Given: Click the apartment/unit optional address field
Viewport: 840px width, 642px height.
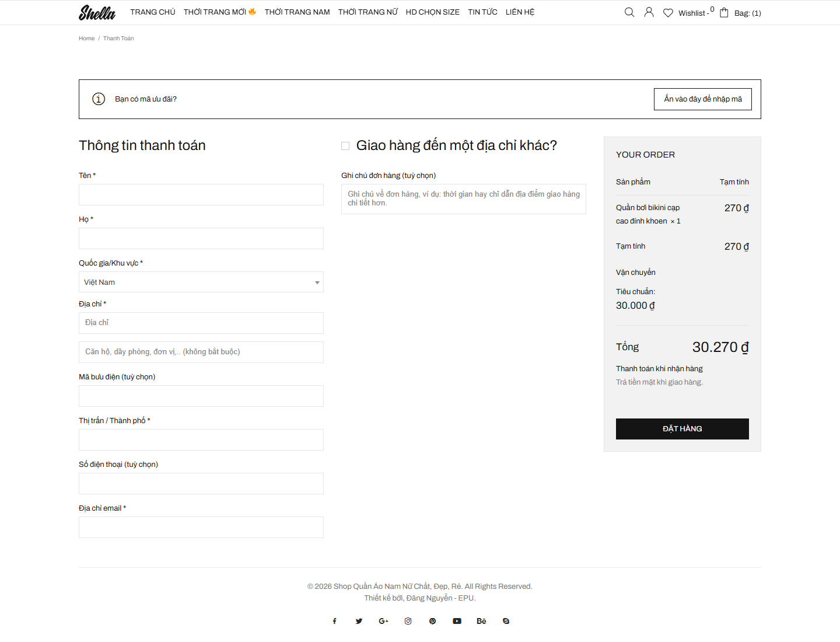Looking at the screenshot, I should pos(201,353).
